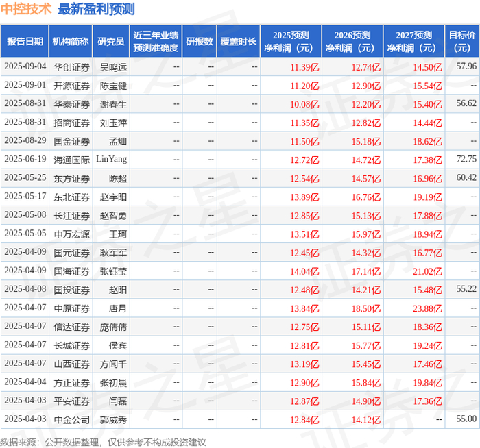Screen dimensions: 480x448
Task: Select the 方正证券 institution cell
Action: click(x=71, y=383)
